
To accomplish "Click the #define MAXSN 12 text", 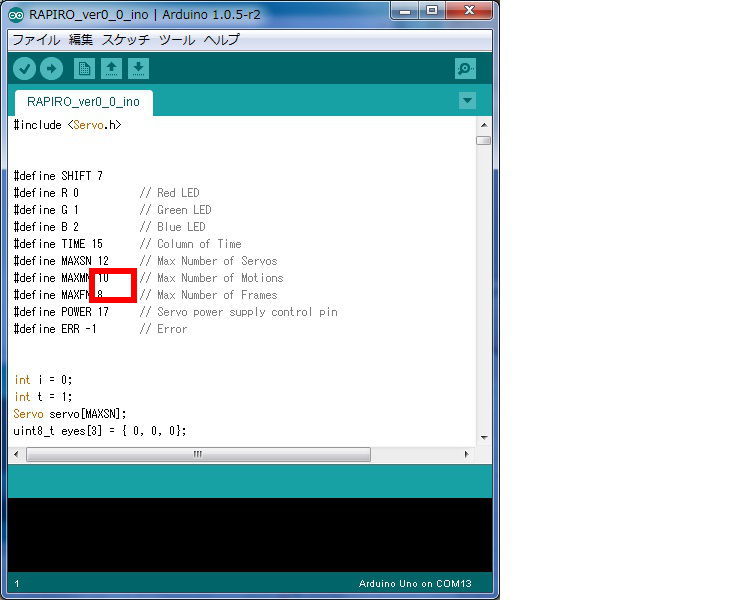I will 61,261.
